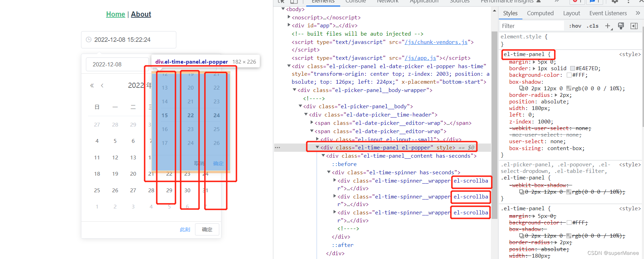This screenshot has width=644, height=259.
Task: Add a new style rule with plus icon
Action: 608,26
